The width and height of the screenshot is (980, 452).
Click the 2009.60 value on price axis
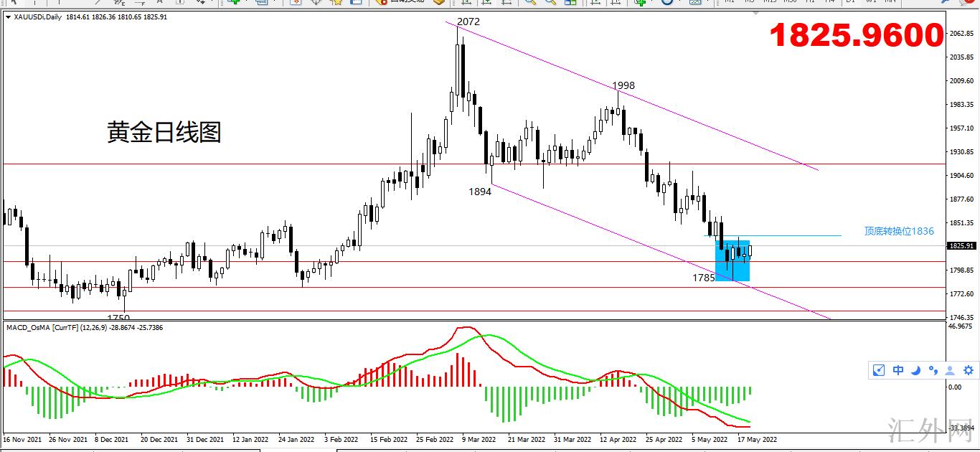960,81
